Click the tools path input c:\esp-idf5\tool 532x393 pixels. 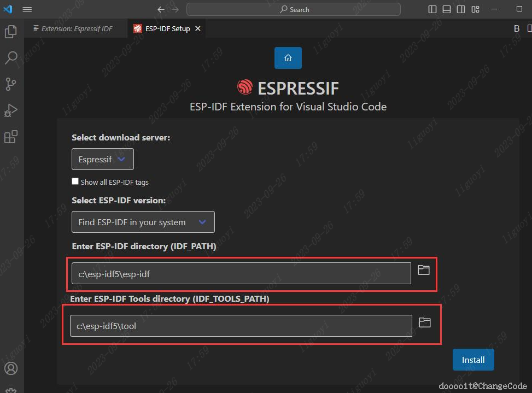pyautogui.click(x=241, y=326)
